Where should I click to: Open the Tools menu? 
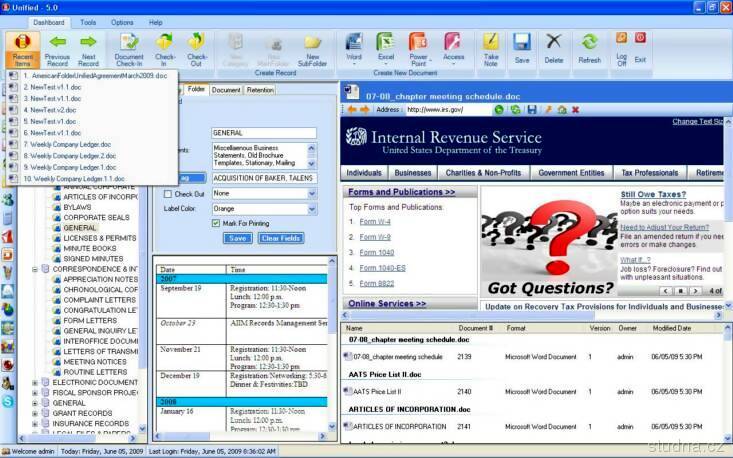88,22
